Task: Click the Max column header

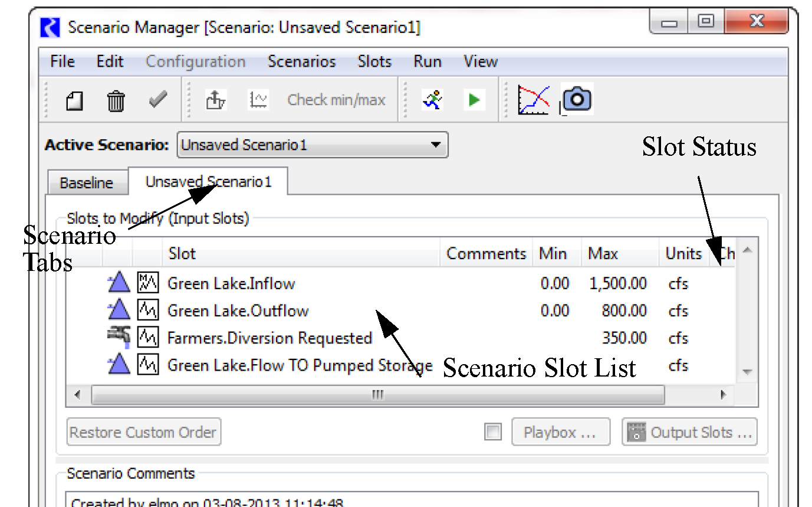Action: click(603, 254)
